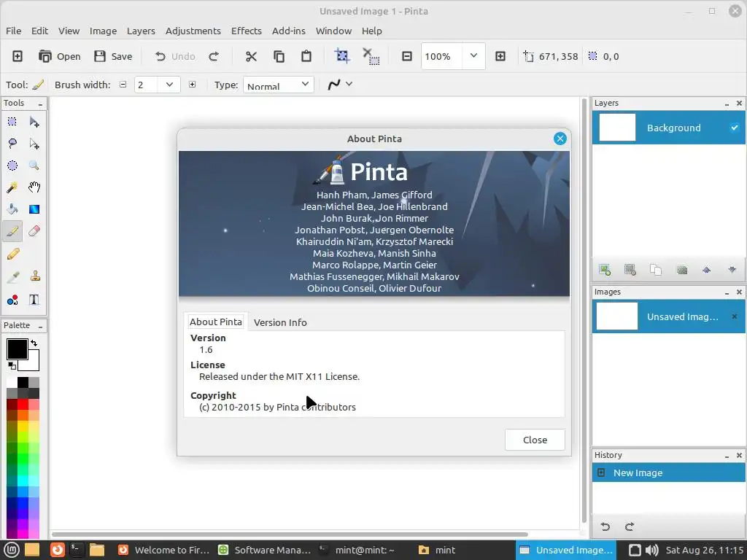Open the Effects menu
The height and width of the screenshot is (560, 747).
tap(247, 31)
